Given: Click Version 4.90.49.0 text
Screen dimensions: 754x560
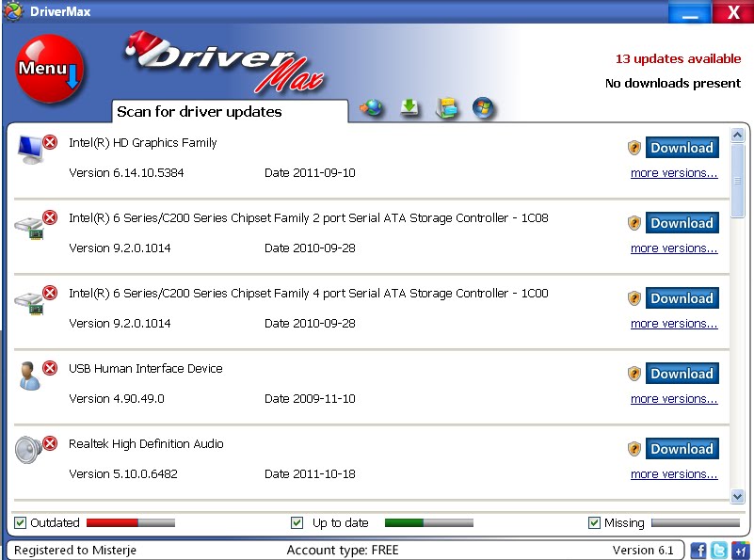Looking at the screenshot, I should (x=117, y=399).
